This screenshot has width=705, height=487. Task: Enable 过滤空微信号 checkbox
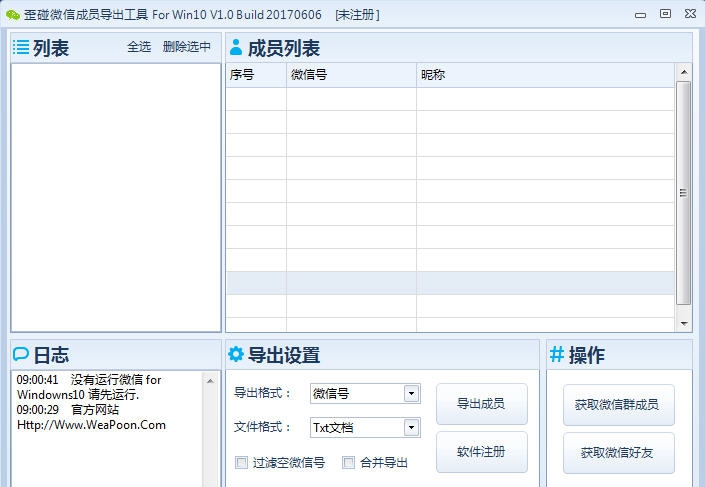[241, 462]
